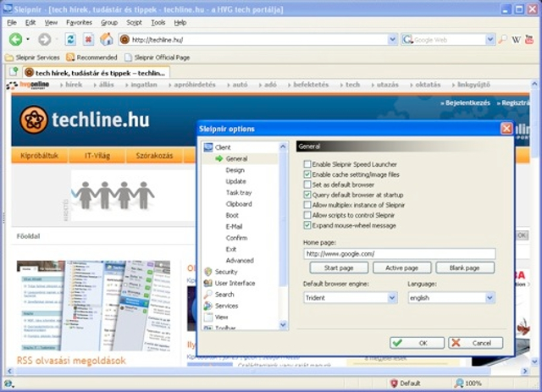Go back with the green Back arrow
This screenshot has height=392, width=542.
tap(15, 40)
